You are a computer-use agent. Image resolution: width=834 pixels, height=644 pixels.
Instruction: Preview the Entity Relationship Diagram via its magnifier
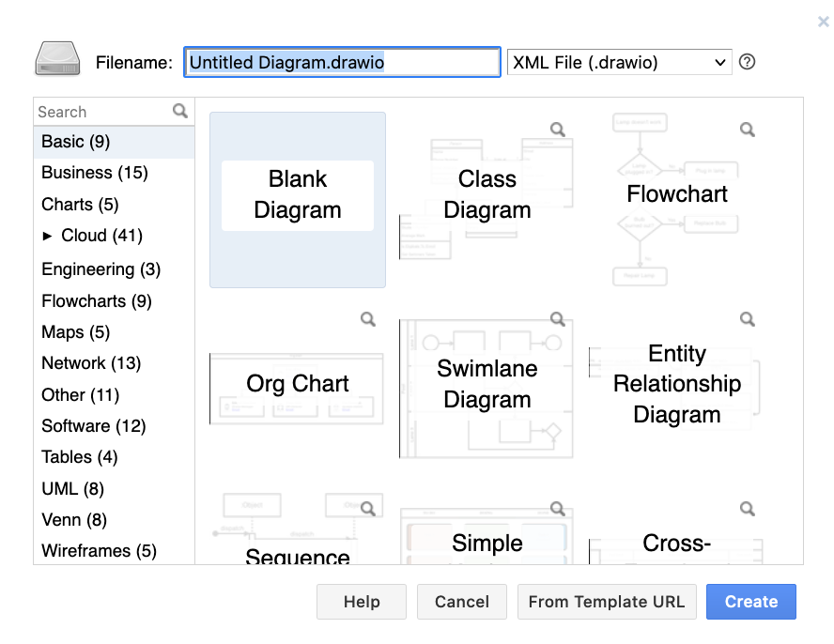[748, 319]
